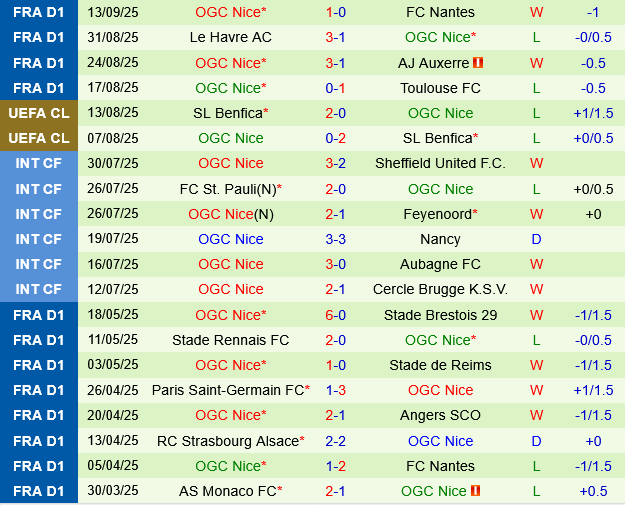Select Toulouse FC team name
The width and height of the screenshot is (625, 506).
point(440,88)
